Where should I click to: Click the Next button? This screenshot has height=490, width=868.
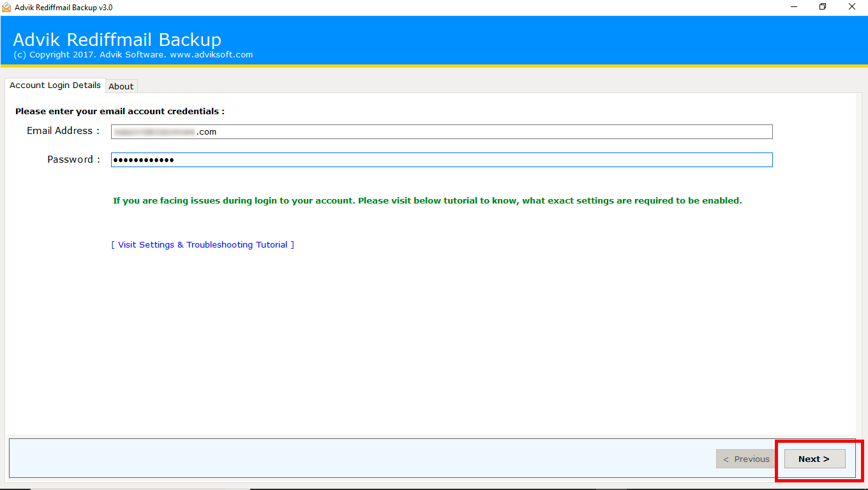(x=814, y=459)
